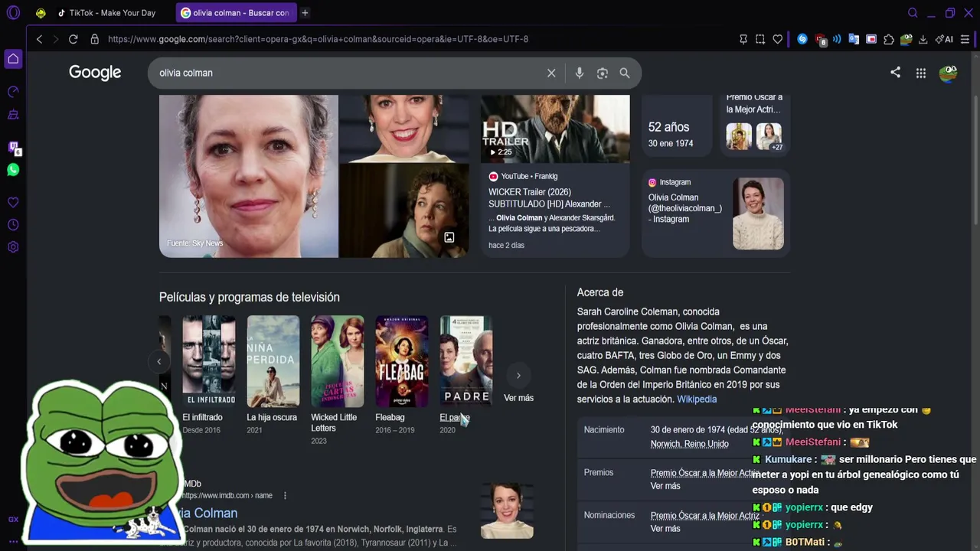Open El padre movie title
The height and width of the screenshot is (551, 980).
(454, 417)
